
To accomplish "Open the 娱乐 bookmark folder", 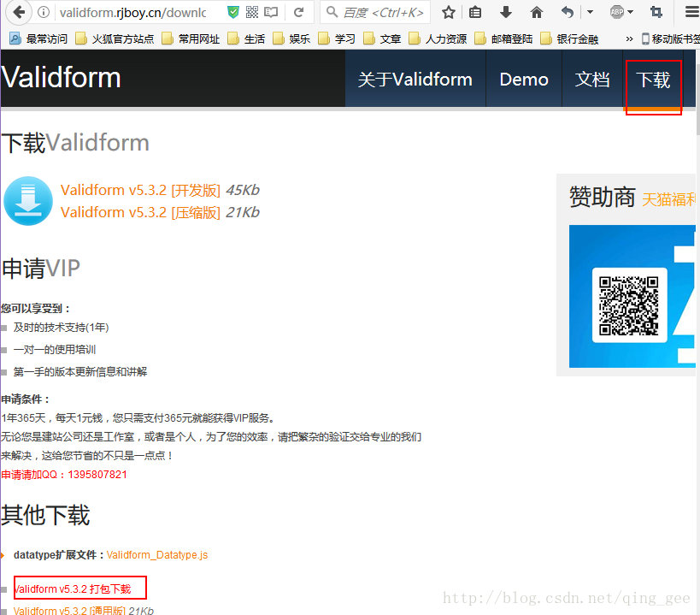I will pyautogui.click(x=291, y=38).
